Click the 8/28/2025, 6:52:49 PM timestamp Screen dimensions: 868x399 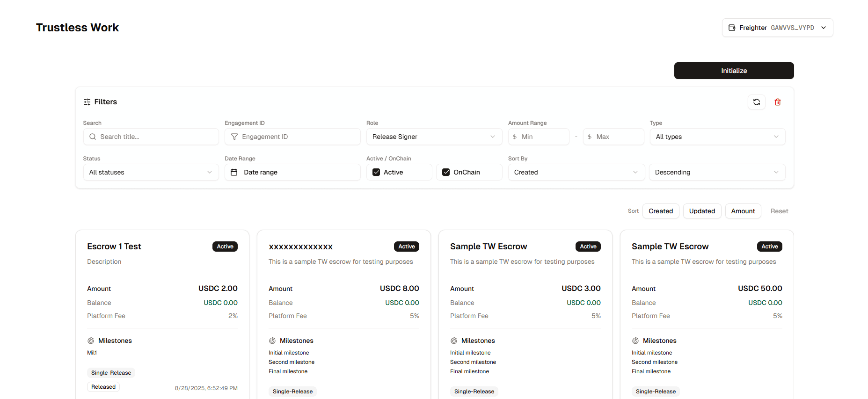point(206,388)
